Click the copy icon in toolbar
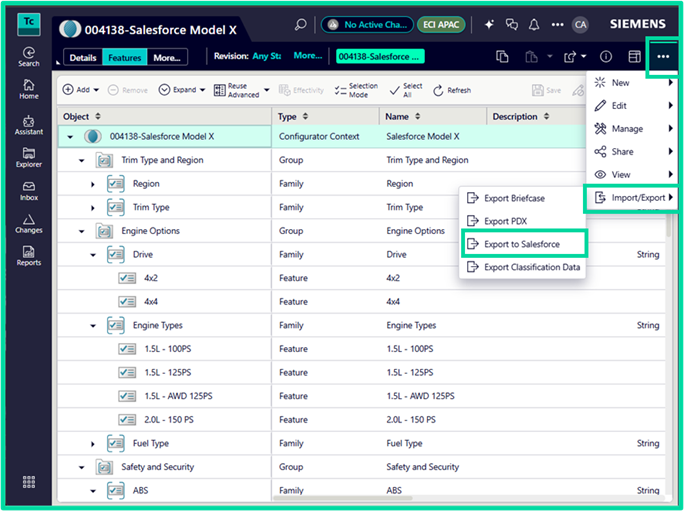Image resolution: width=684 pixels, height=511 pixels. [502, 56]
